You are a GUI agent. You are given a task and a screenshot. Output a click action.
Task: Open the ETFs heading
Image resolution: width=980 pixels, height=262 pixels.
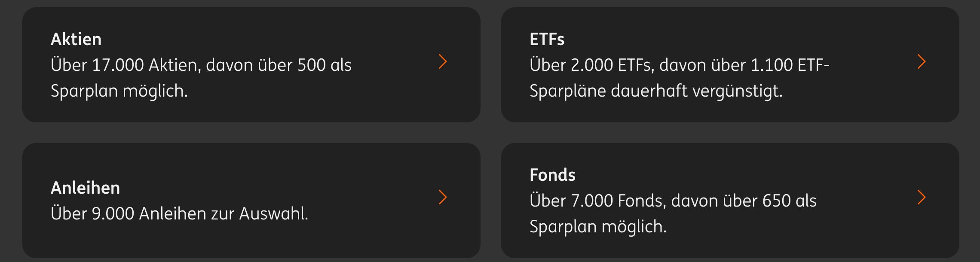[x=547, y=40]
